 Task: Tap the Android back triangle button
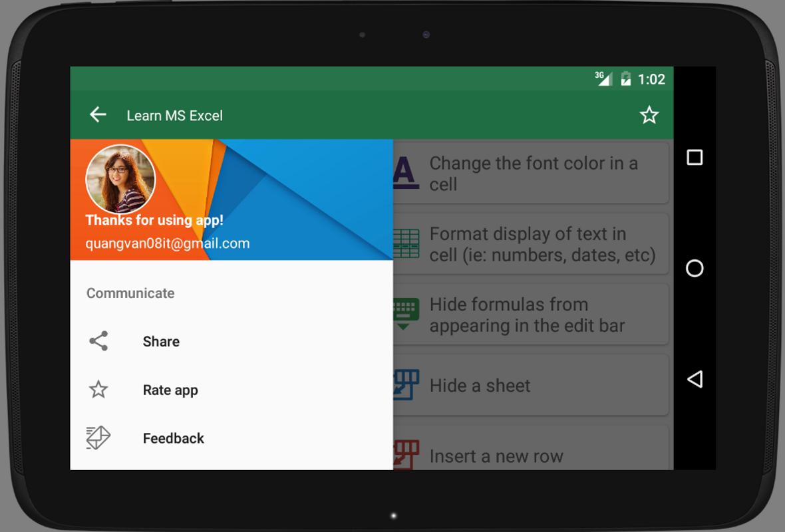pos(695,379)
